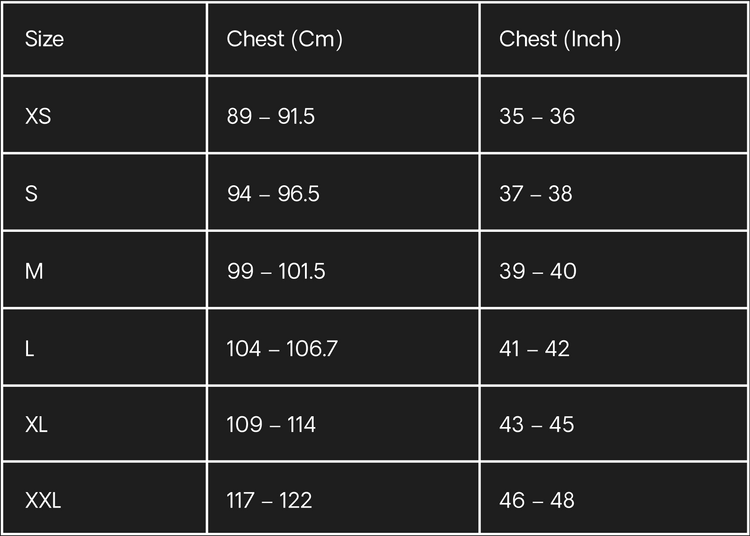Select the L size cell
This screenshot has width=750, height=536.
[x=30, y=348]
